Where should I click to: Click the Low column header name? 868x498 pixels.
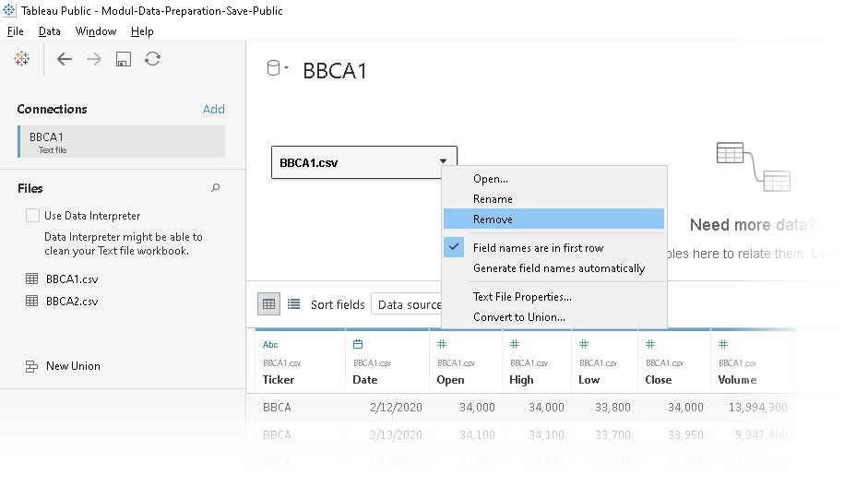589,380
